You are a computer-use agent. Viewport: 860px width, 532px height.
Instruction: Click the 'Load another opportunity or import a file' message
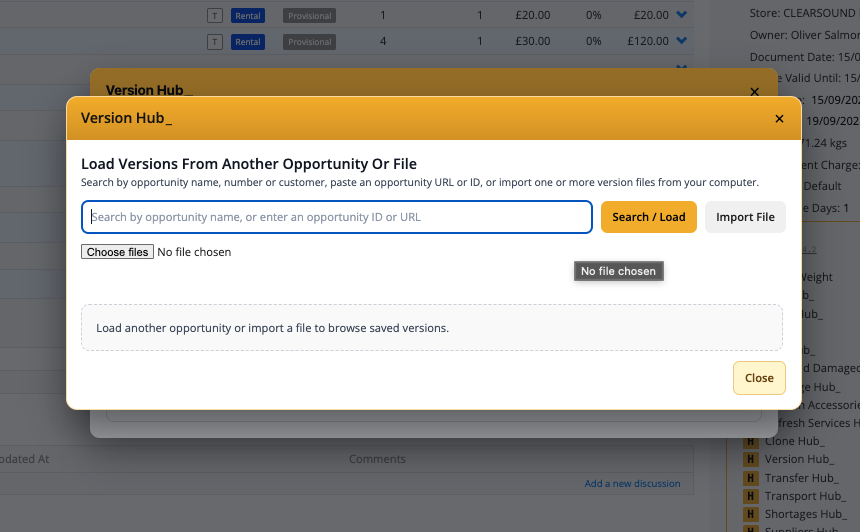273,328
